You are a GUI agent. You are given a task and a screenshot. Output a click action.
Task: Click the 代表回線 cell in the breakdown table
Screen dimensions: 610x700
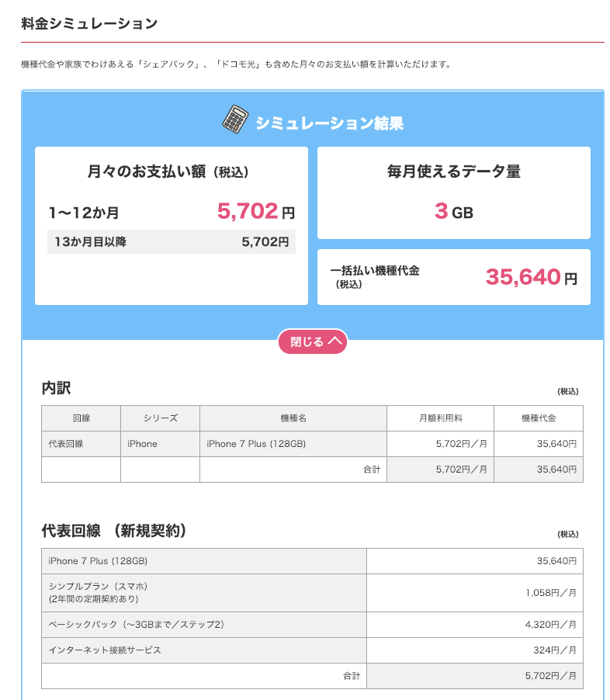pyautogui.click(x=81, y=444)
